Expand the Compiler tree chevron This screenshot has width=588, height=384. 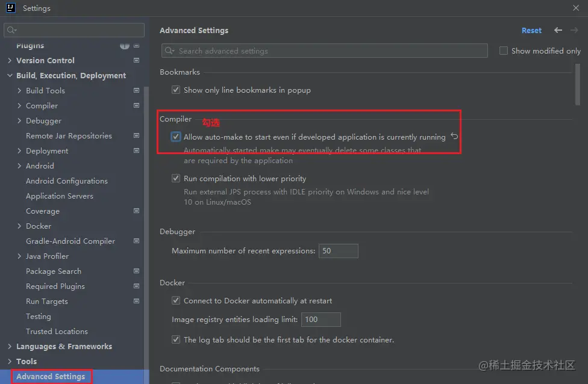(19, 106)
